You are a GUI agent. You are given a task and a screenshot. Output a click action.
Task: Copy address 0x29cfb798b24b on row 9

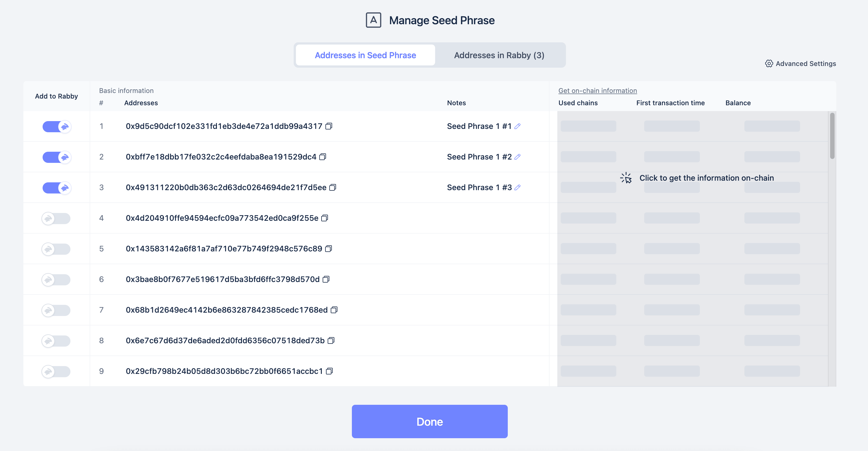click(330, 371)
